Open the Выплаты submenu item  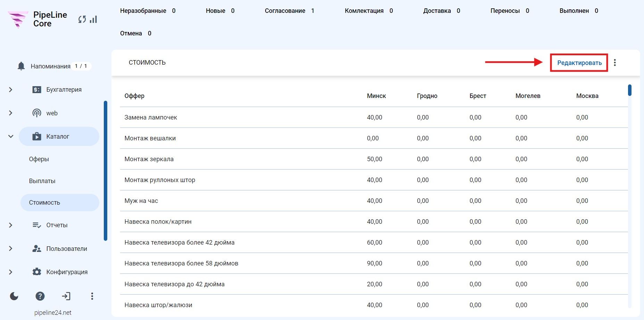pos(42,181)
